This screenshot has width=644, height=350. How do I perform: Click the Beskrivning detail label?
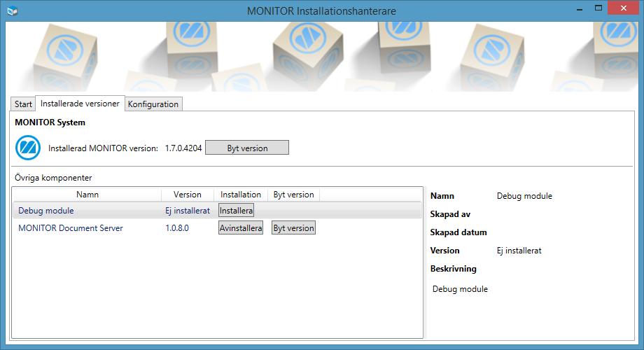pos(454,269)
